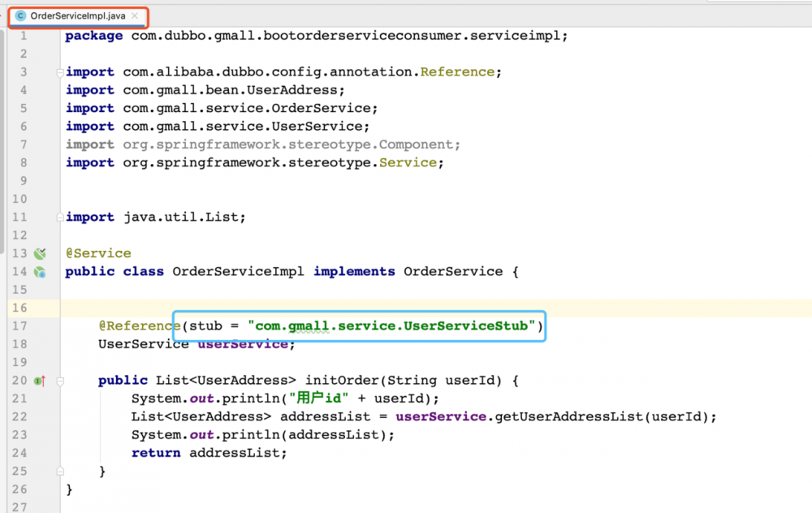Click line number 16 in the gutter
The width and height of the screenshot is (812, 513).
(x=19, y=308)
